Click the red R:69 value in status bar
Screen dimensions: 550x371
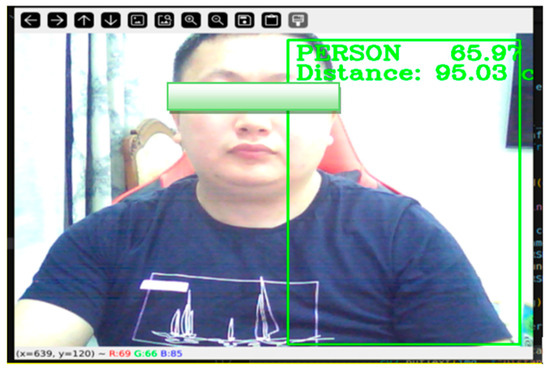click(x=120, y=353)
